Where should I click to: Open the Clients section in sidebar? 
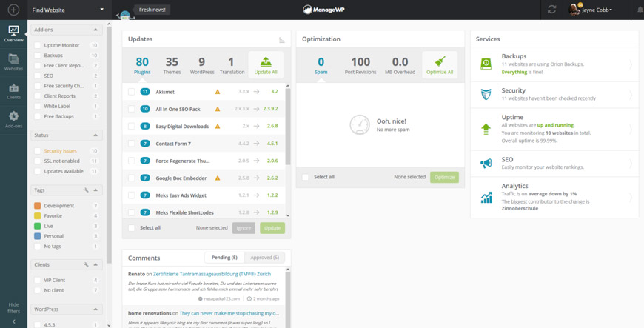coord(13,91)
